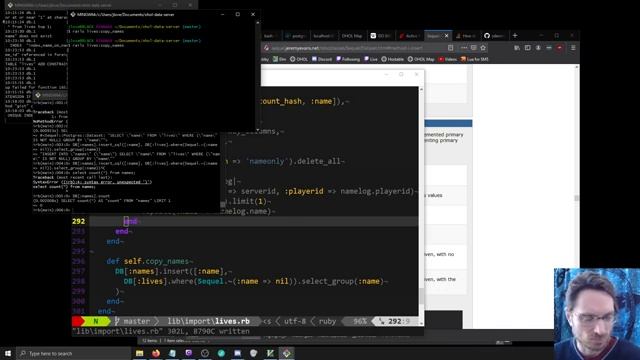Screen dimensions: 640x360
Task: Open Firefox from the taskbar
Action: click(156, 353)
